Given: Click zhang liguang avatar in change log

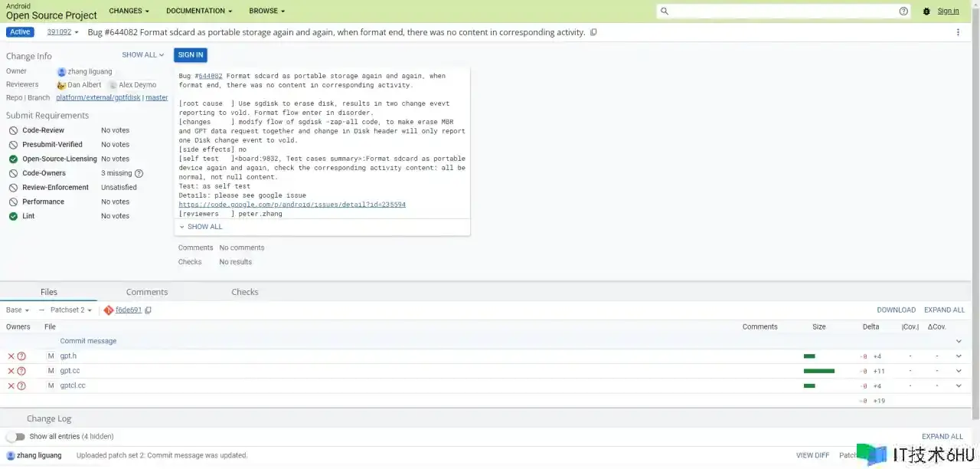Looking at the screenshot, I should click(x=11, y=455).
